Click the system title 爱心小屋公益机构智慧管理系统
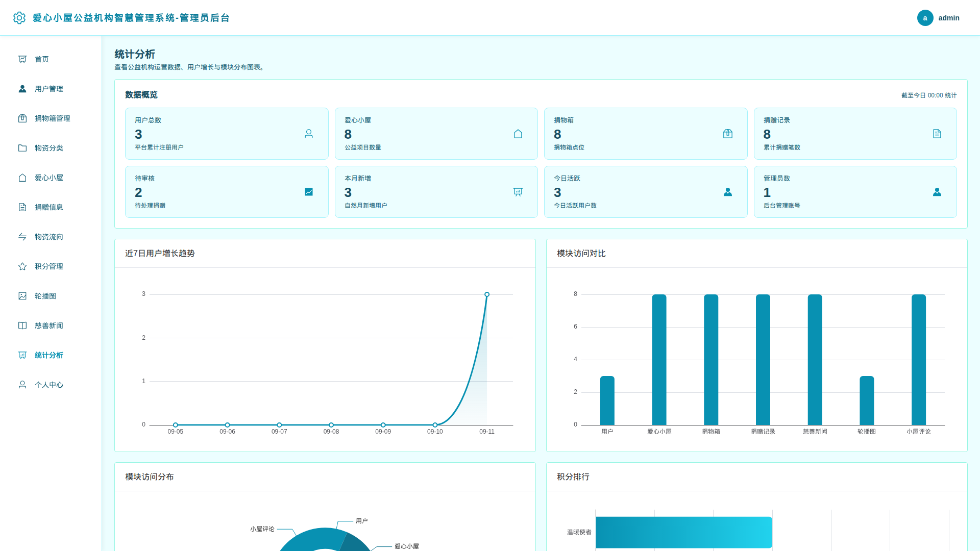Image resolution: width=980 pixels, height=551 pixels. tap(131, 18)
